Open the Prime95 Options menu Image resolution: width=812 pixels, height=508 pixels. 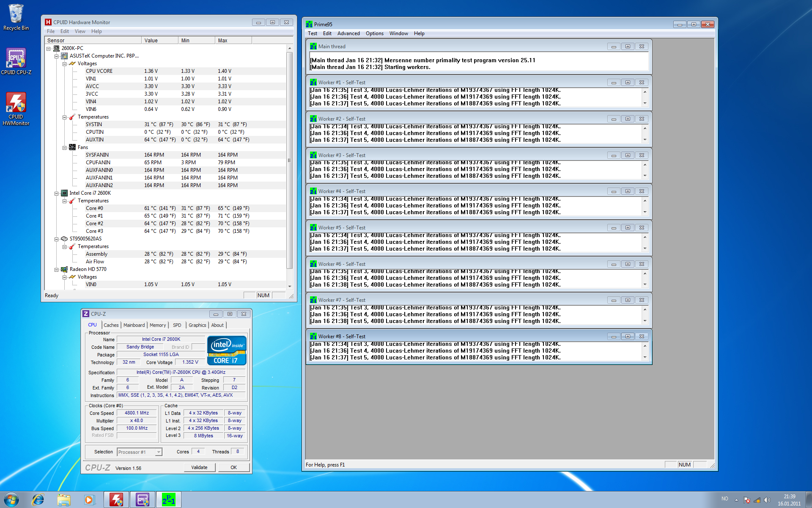click(x=375, y=33)
